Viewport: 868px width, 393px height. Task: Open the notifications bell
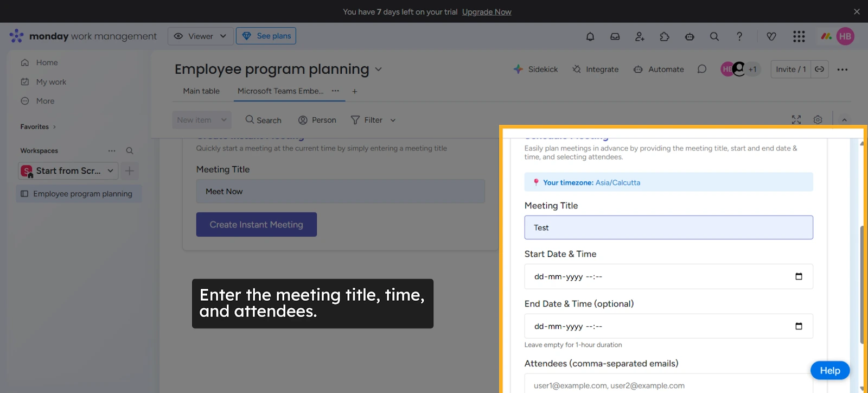click(590, 36)
